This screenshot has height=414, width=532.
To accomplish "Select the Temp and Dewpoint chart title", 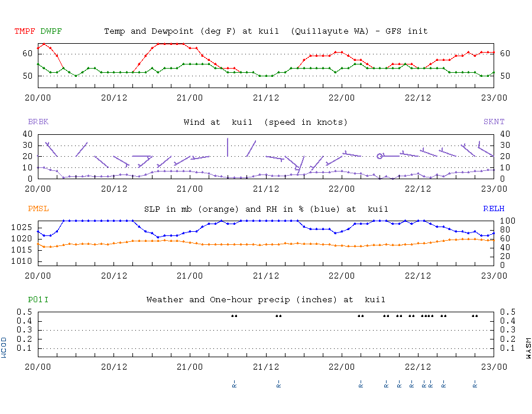I will (x=265, y=31).
